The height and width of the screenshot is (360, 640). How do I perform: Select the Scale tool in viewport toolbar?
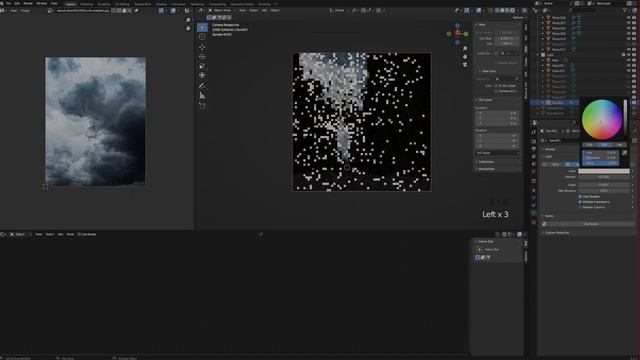tap(202, 66)
